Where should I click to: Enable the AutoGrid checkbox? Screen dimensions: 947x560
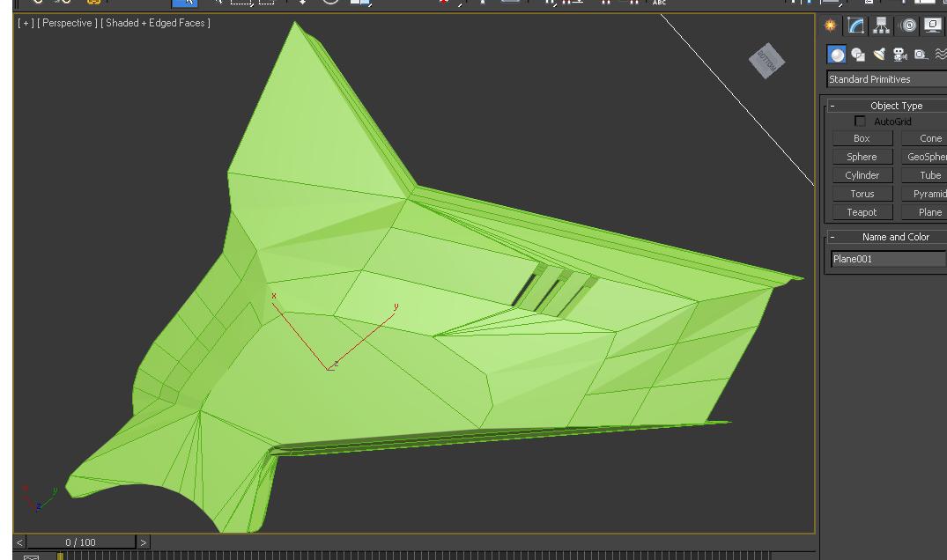click(861, 122)
